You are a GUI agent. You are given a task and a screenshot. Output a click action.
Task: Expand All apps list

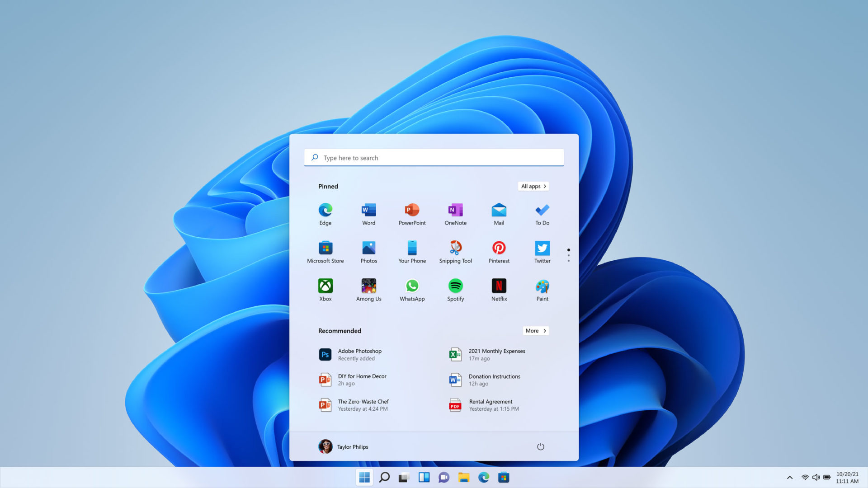[533, 186]
